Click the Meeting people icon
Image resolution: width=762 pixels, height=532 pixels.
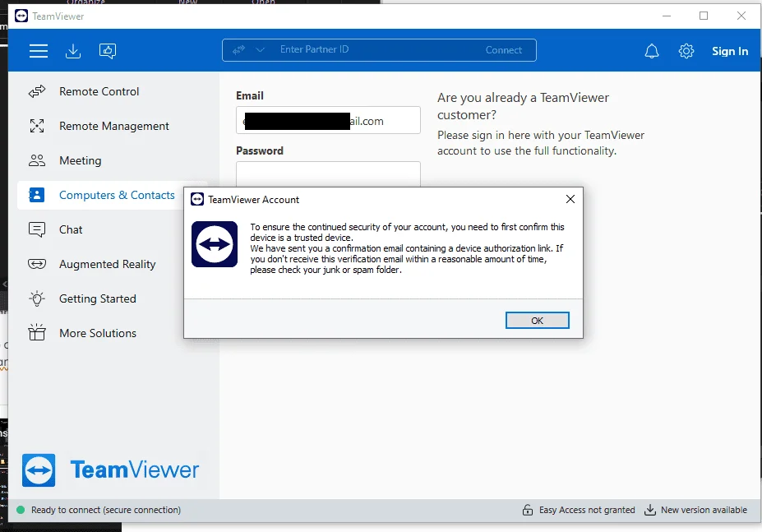[37, 160]
